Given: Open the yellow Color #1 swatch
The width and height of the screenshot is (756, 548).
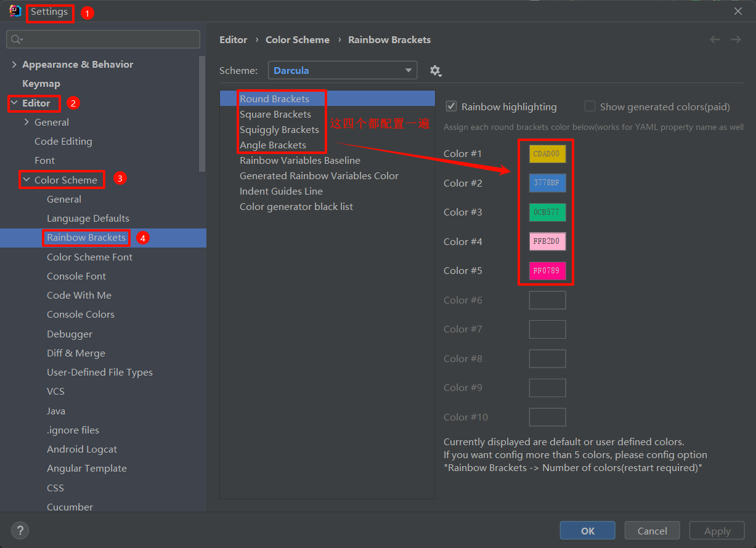Looking at the screenshot, I should tap(547, 154).
